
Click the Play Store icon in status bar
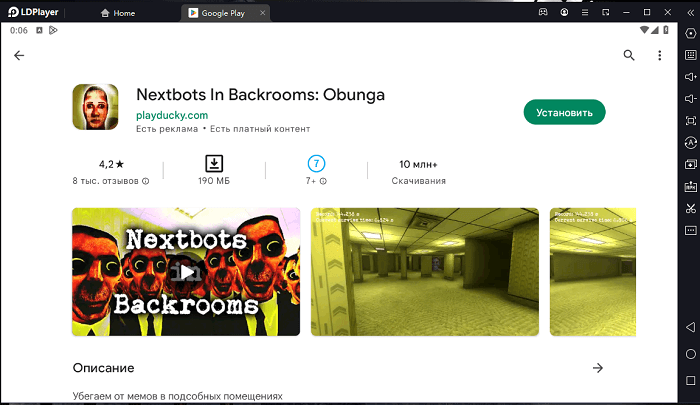(x=53, y=30)
